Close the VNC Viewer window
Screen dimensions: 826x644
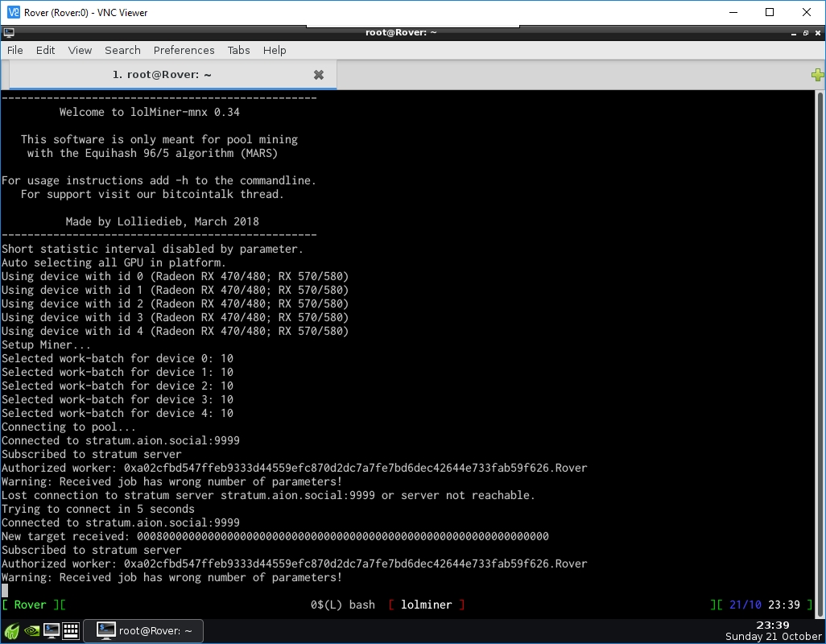point(807,12)
